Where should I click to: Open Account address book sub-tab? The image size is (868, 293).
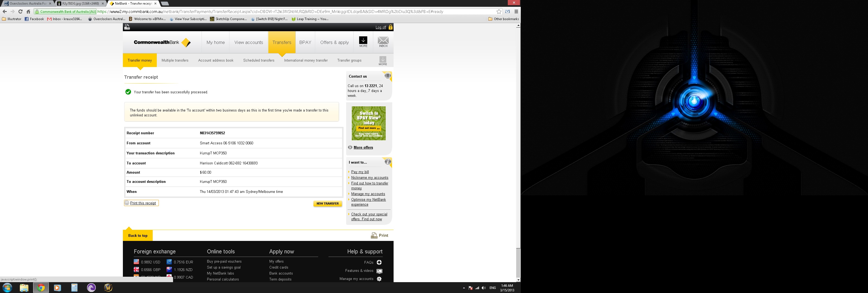point(216,60)
